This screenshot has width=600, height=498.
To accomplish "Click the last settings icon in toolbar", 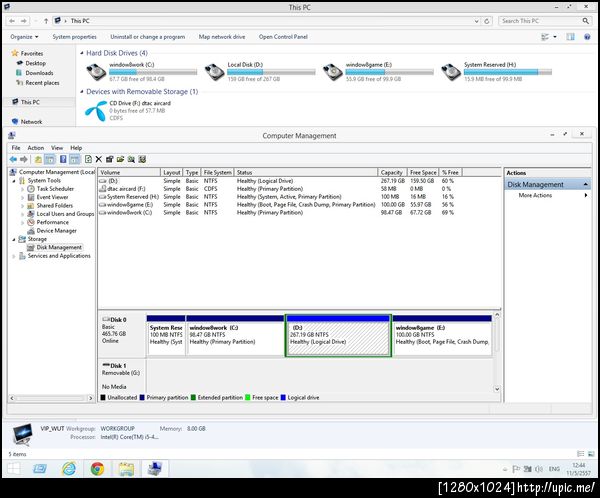I will pyautogui.click(x=142, y=159).
